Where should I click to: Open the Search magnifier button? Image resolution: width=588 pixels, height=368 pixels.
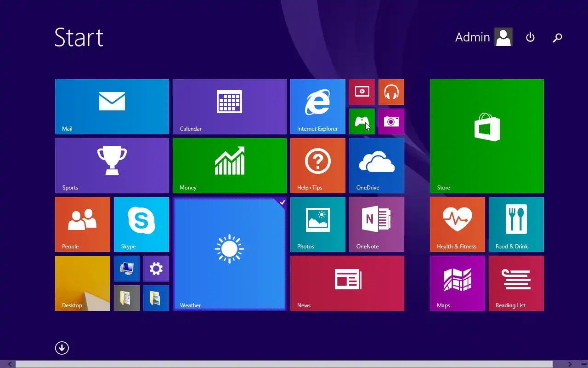557,38
